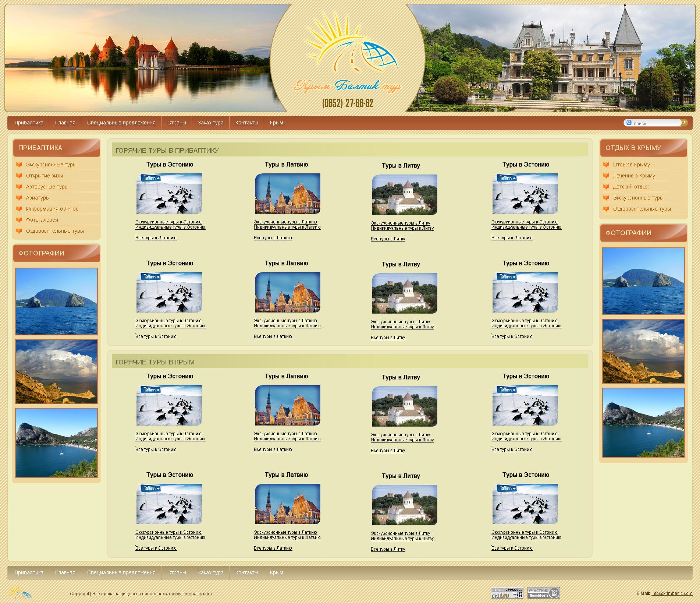The width and height of the screenshot is (700, 603).
Task: Select Страны in the top navigation bar
Action: click(177, 123)
